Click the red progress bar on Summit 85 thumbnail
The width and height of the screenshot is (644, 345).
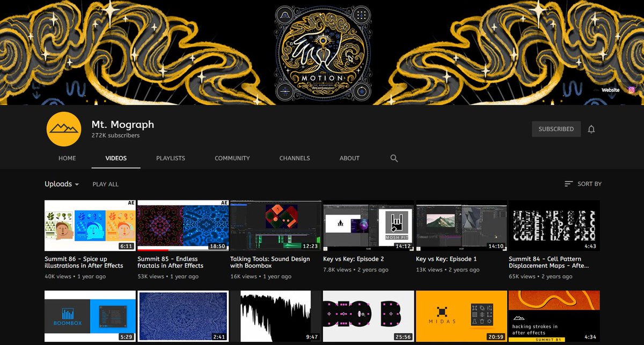[x=153, y=250]
